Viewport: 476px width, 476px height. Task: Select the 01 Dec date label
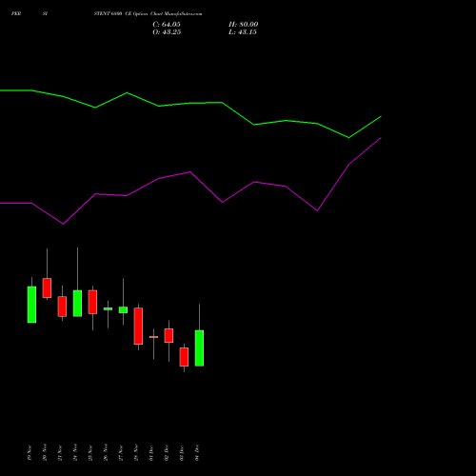point(151,453)
